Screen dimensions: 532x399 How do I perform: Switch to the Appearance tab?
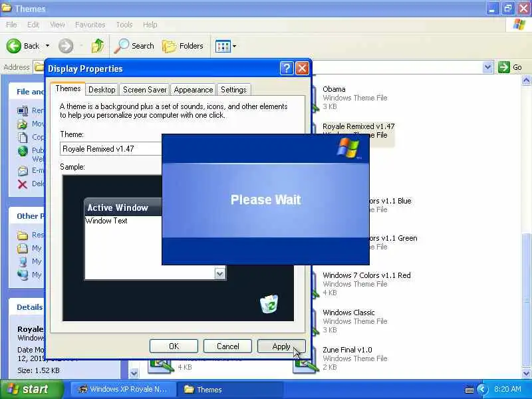[x=194, y=90]
